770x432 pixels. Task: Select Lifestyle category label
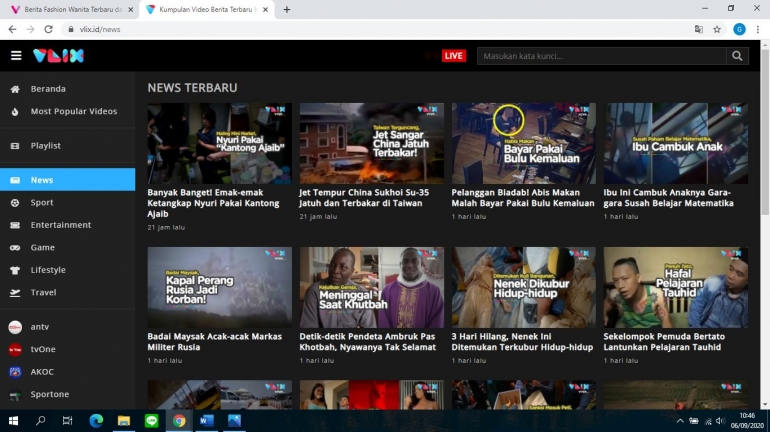coord(48,270)
